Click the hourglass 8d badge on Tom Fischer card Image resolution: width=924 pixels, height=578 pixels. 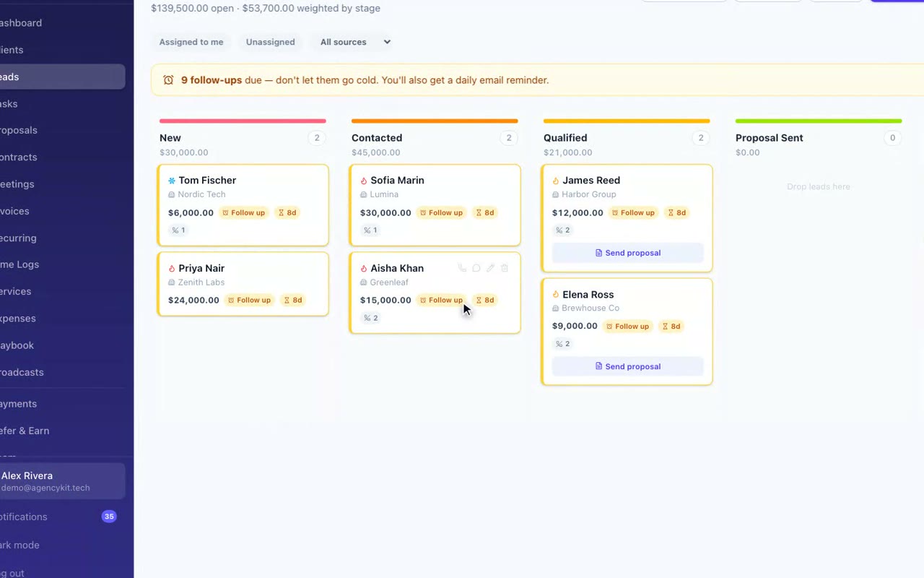tap(288, 212)
